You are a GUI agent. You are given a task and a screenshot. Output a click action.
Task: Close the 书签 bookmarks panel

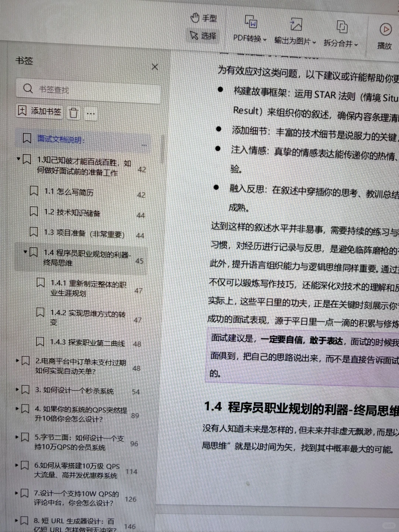pyautogui.click(x=155, y=67)
